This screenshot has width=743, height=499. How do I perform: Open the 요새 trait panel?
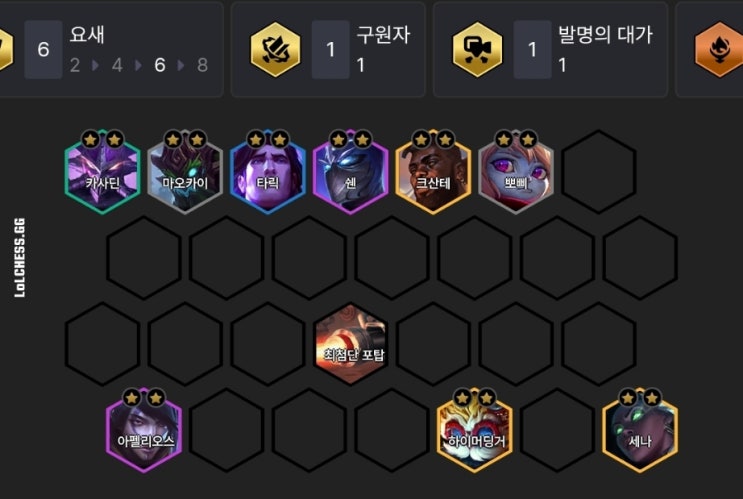click(x=110, y=49)
